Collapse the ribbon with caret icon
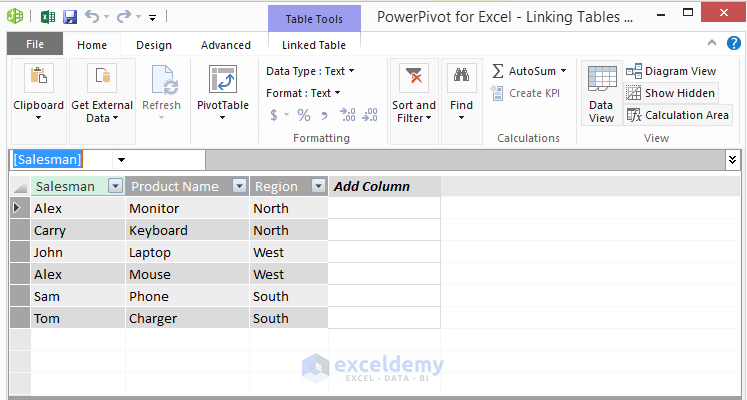Viewport: 747px width, 400px height. click(x=712, y=43)
